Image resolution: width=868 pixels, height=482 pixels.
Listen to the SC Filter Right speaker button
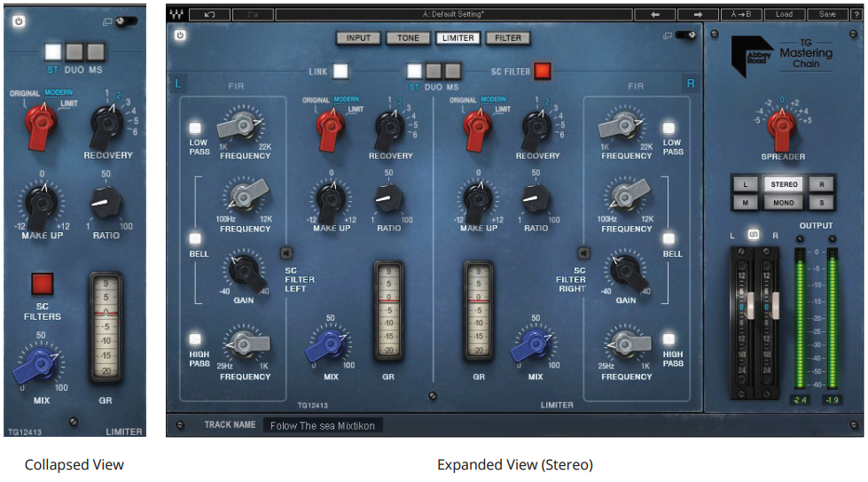(584, 253)
